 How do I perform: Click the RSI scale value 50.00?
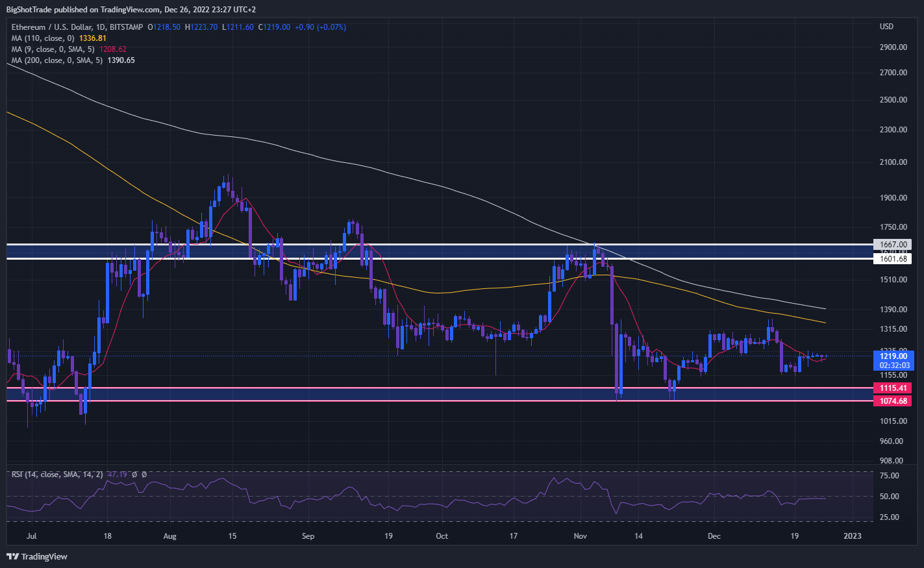click(x=890, y=497)
